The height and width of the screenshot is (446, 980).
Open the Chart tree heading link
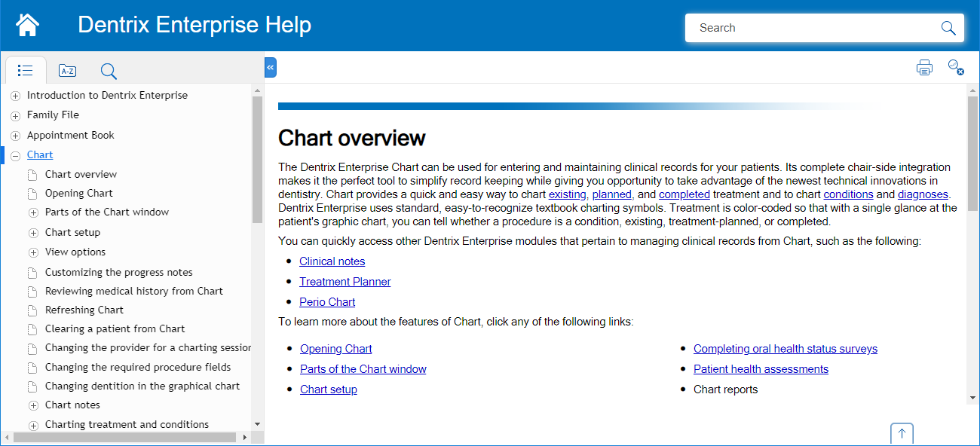click(x=40, y=154)
